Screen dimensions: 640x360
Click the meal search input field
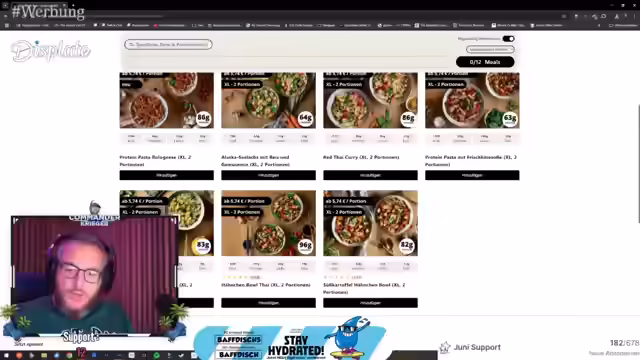[x=168, y=44]
